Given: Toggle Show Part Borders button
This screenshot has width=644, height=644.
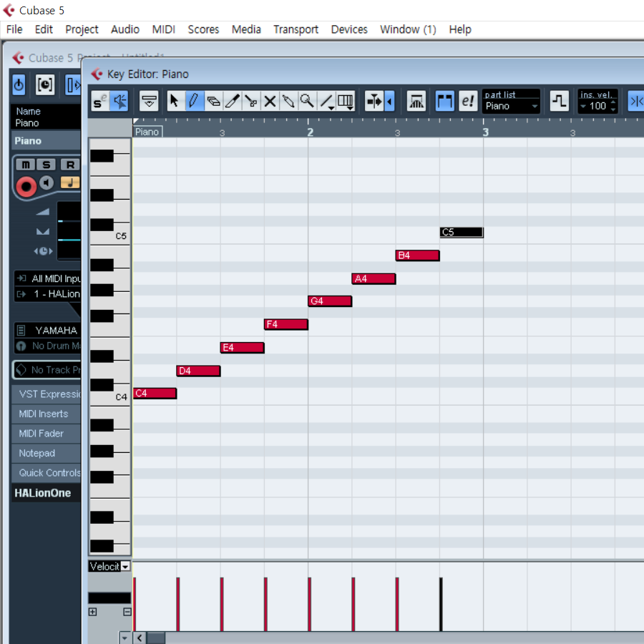Looking at the screenshot, I should [445, 101].
